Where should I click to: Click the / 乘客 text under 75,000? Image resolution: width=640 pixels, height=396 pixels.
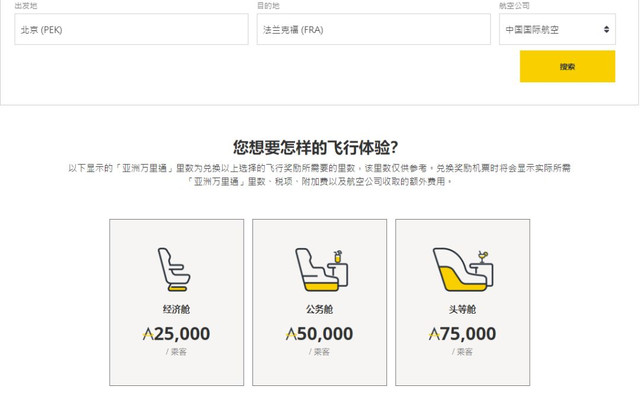pyautogui.click(x=462, y=352)
